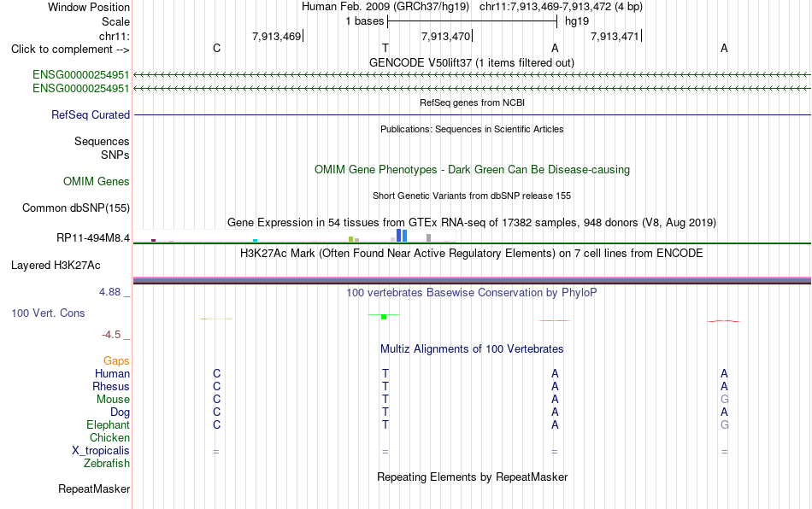Screen dimensions: 812x509
Task: Click the chr11: ruler label
Action: pos(114,36)
